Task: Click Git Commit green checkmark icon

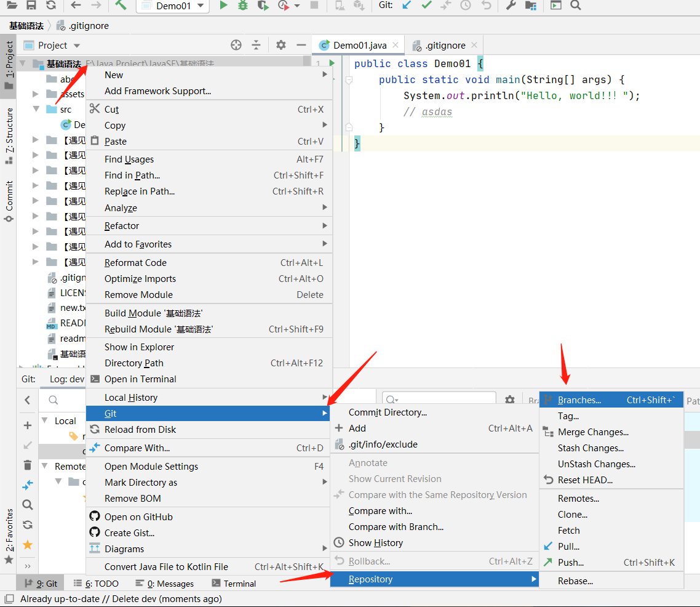Action: pyautogui.click(x=426, y=6)
